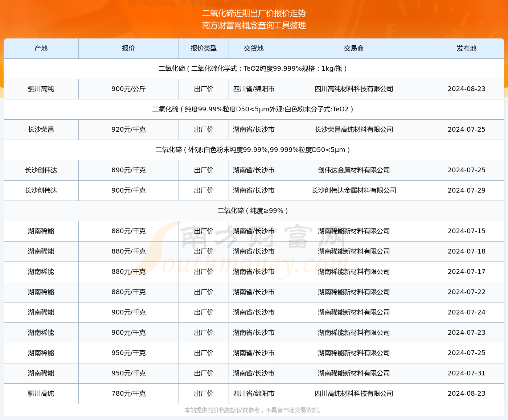This screenshot has width=508, height=420.
Task: Click 880元/千克 in the 2024-07-22 row
Action: 128,292
